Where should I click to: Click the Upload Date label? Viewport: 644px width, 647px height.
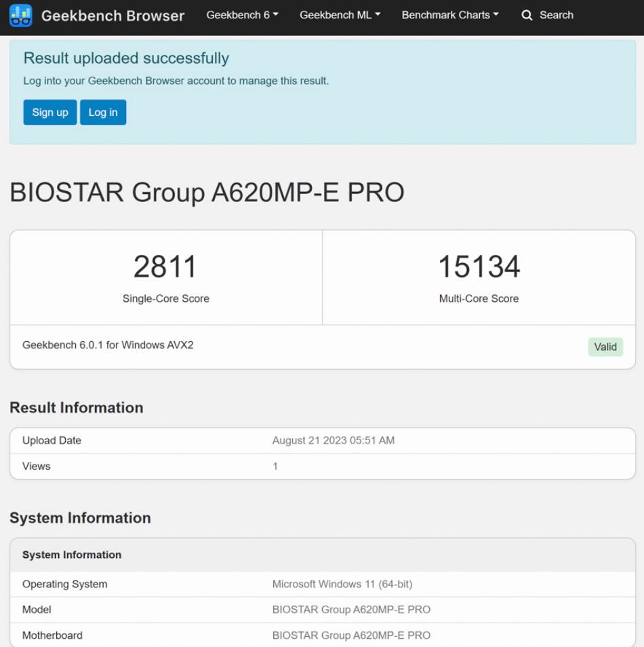click(52, 440)
